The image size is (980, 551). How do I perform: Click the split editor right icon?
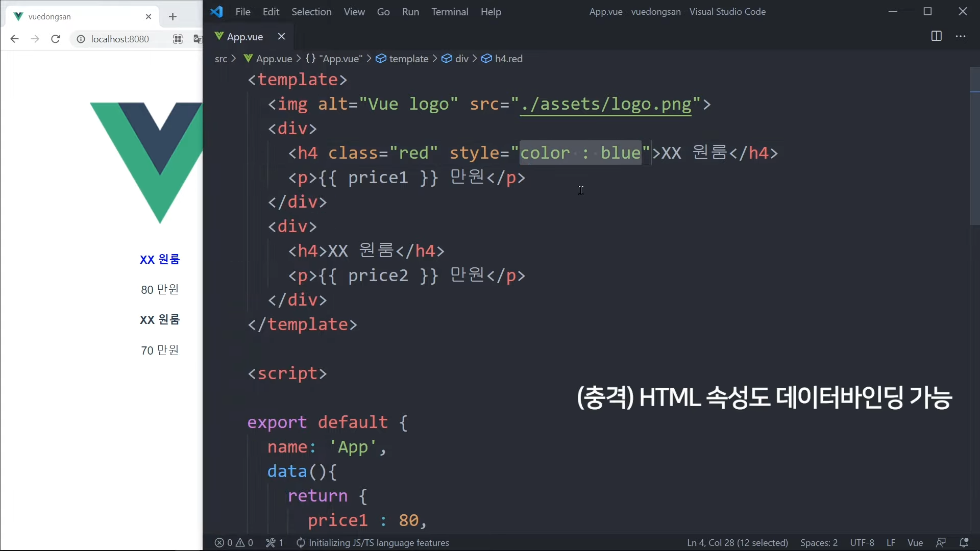point(936,36)
